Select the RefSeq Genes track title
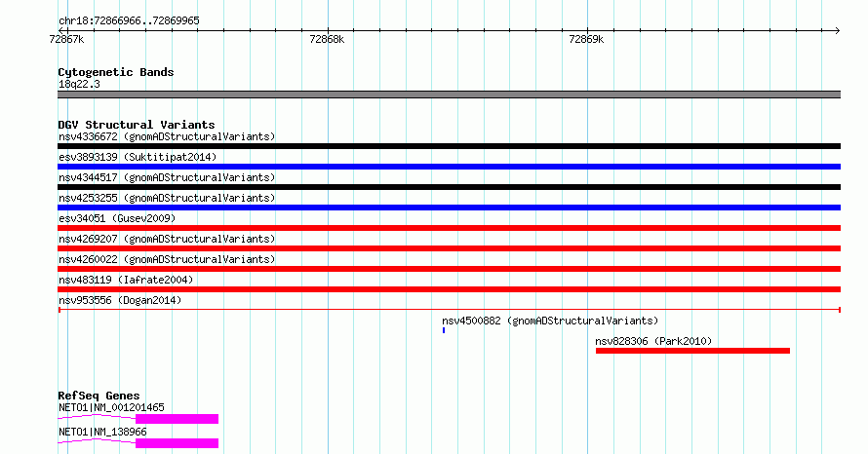Image resolution: width=868 pixels, height=454 pixels. pyautogui.click(x=99, y=396)
